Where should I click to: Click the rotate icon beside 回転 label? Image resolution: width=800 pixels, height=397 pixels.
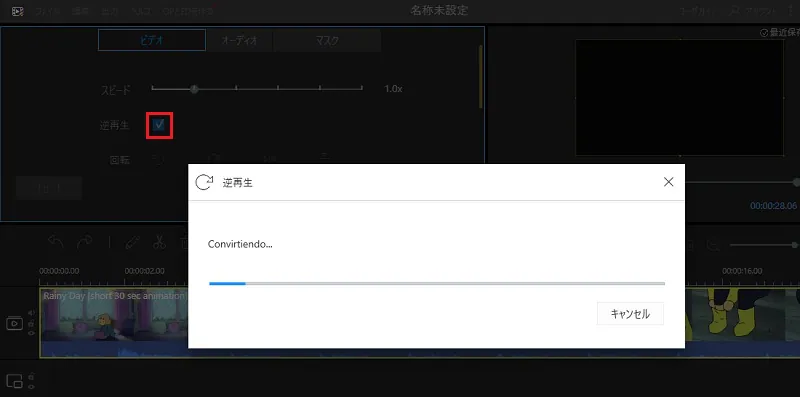click(x=158, y=160)
